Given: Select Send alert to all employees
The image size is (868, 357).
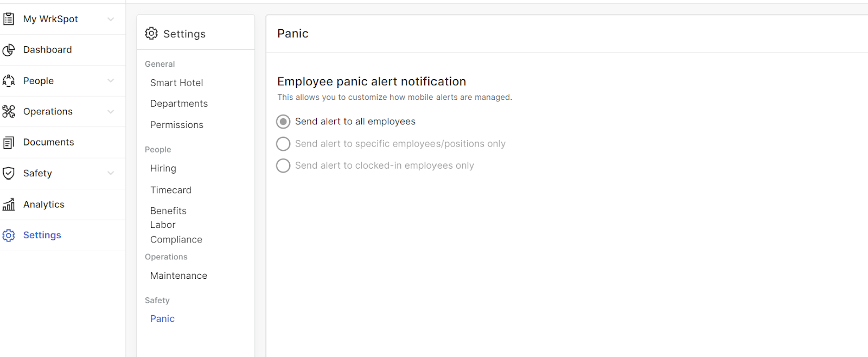Looking at the screenshot, I should click(x=283, y=122).
